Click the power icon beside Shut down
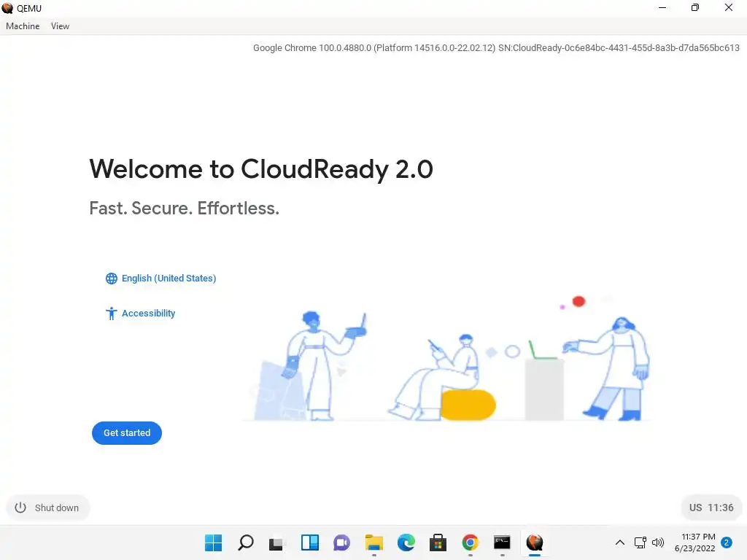 (20, 507)
